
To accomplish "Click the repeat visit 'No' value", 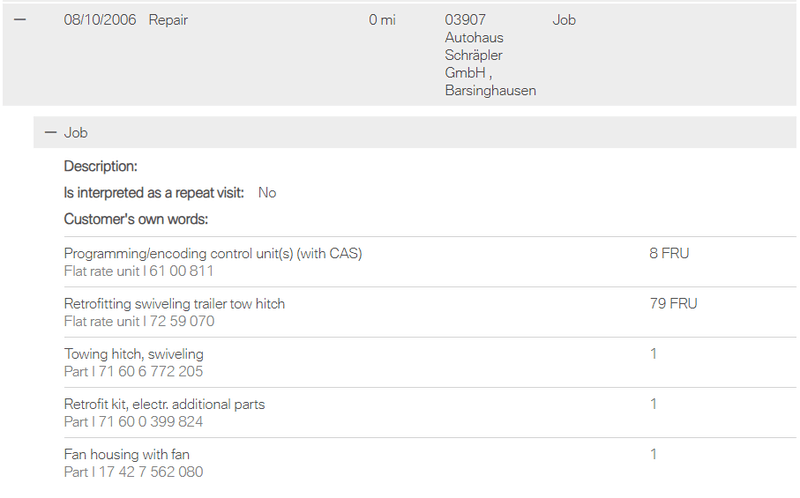I will 267,193.
